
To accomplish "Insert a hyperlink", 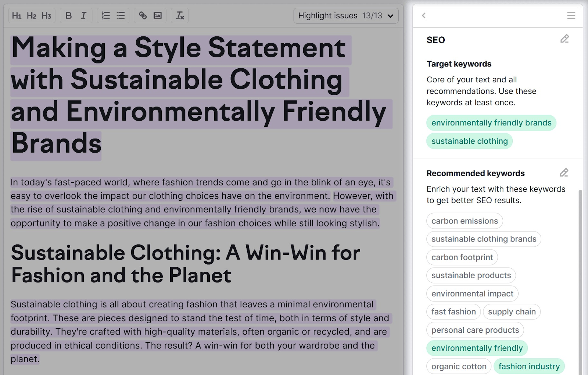I will 143,15.
